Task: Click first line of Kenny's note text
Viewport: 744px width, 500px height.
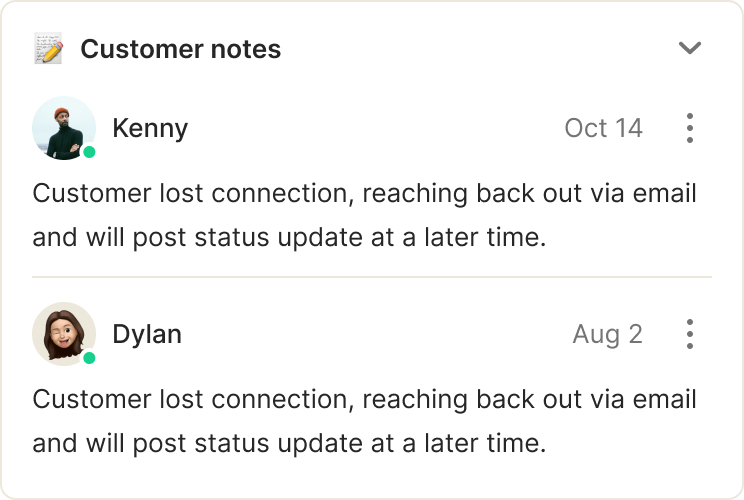Action: (364, 193)
